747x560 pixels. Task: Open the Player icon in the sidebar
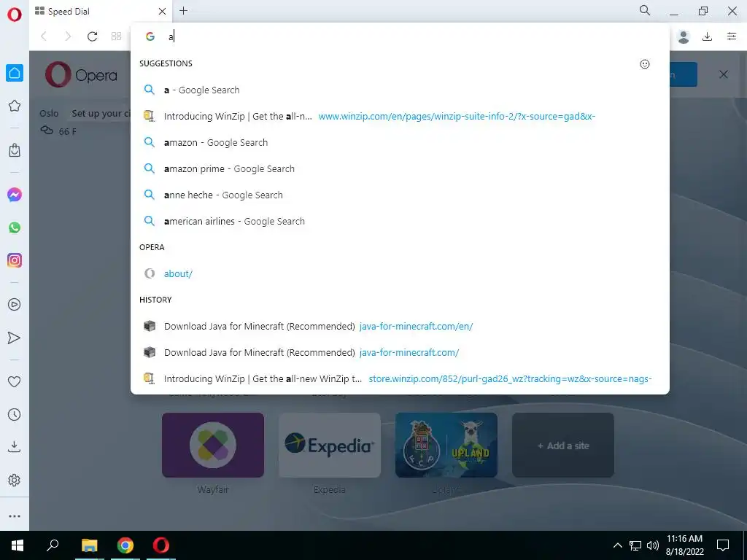coord(15,304)
